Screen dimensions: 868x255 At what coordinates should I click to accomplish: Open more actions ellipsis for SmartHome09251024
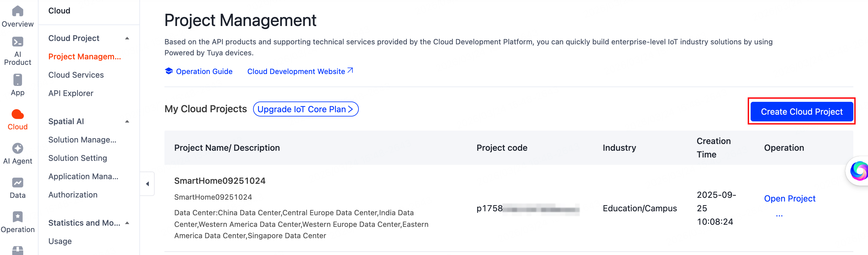779,215
